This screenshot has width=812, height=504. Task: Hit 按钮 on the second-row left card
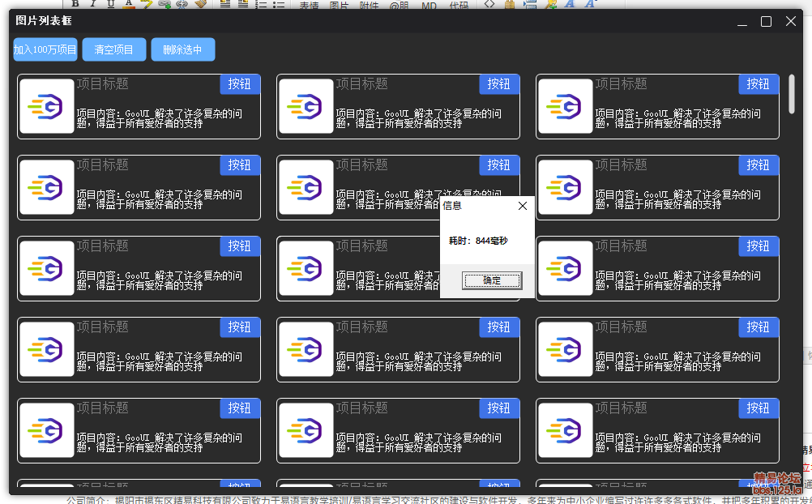240,164
